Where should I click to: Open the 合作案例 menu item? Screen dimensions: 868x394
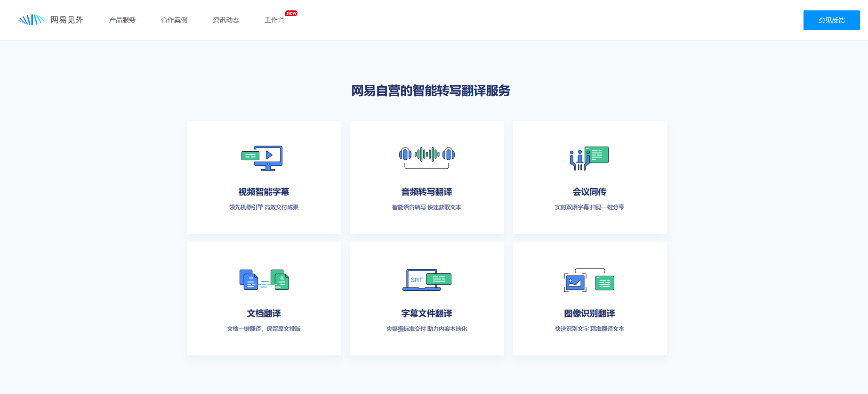(x=174, y=20)
